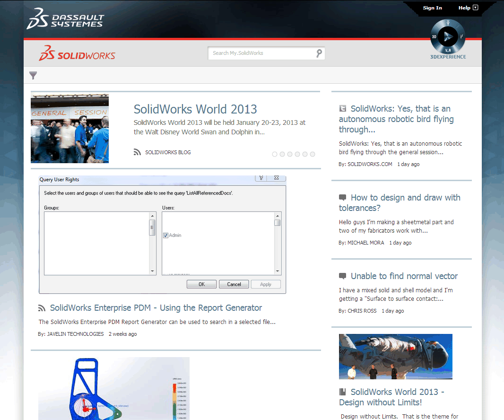Select the first carousel dot

[275, 154]
